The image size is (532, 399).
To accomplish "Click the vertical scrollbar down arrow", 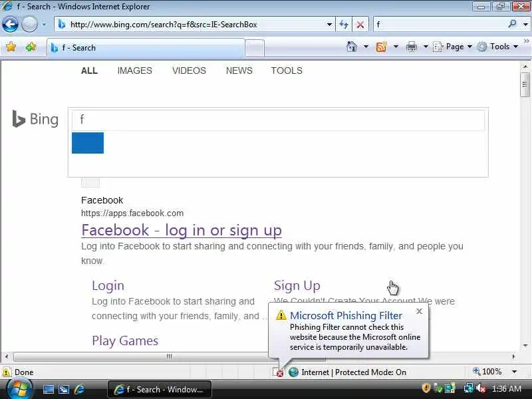I will [525, 346].
